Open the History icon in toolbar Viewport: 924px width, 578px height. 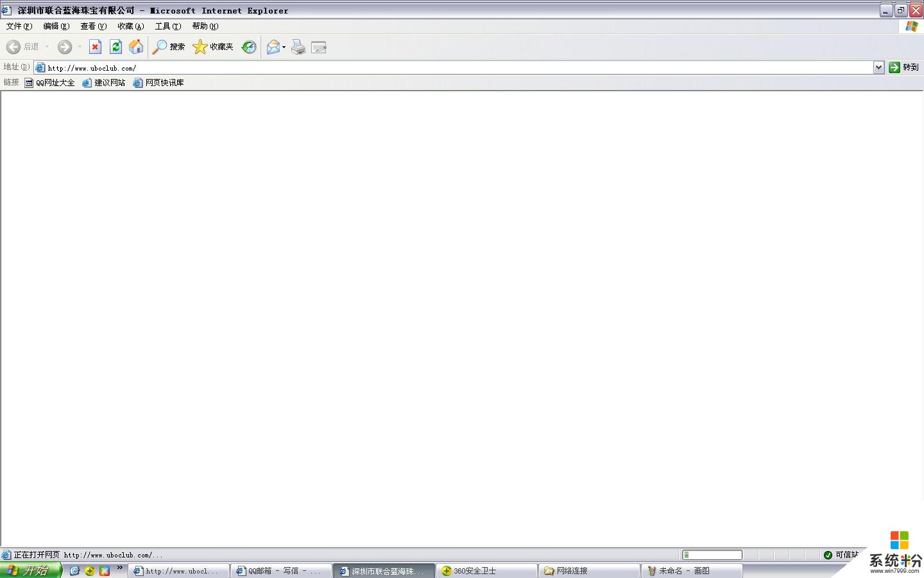click(249, 47)
